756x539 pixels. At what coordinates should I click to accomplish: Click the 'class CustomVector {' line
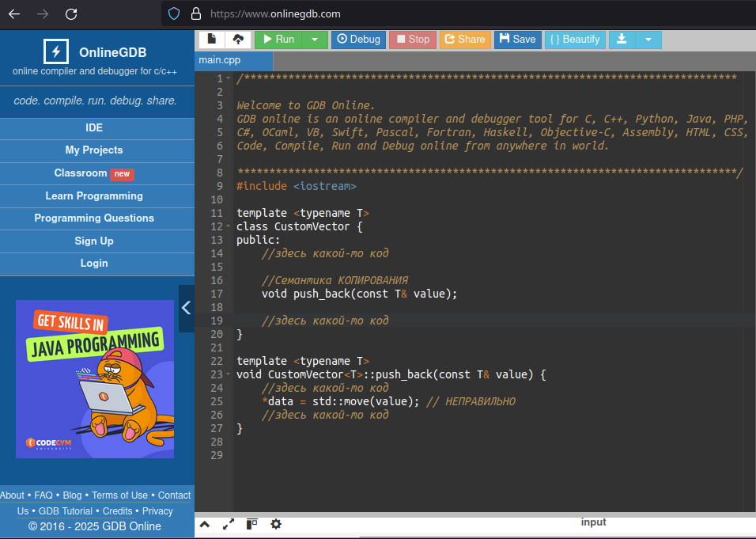coord(299,227)
